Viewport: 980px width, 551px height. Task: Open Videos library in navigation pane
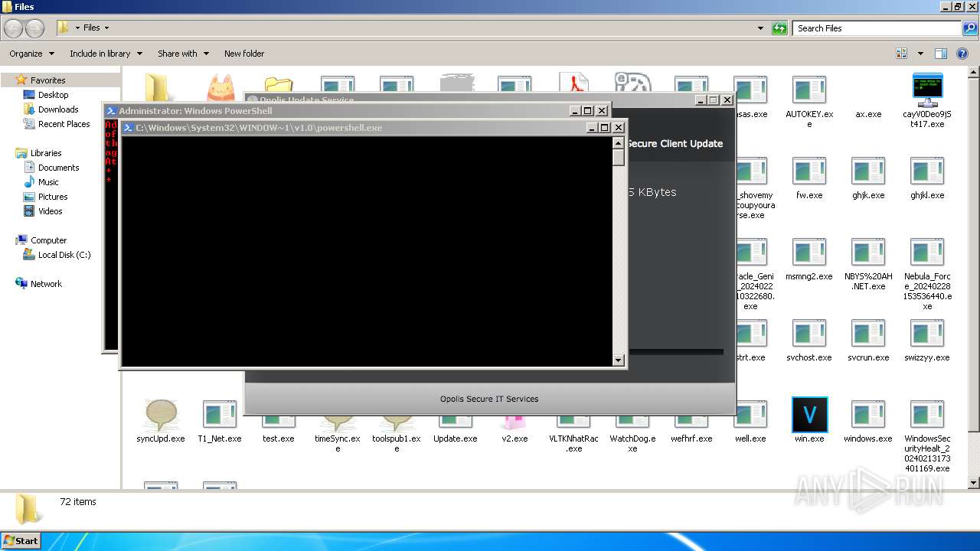coord(50,211)
